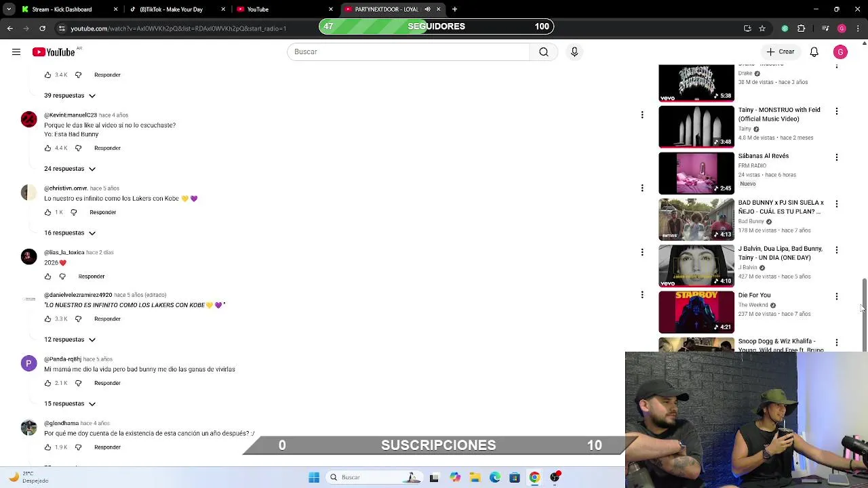Dislike the comment by @christivn.omvr
This screenshot has height=488, width=868.
(74, 212)
